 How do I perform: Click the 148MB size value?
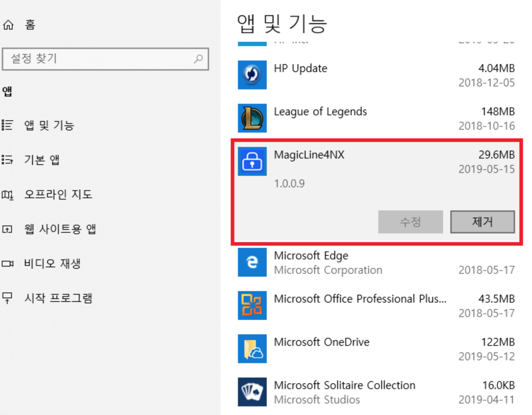point(498,112)
